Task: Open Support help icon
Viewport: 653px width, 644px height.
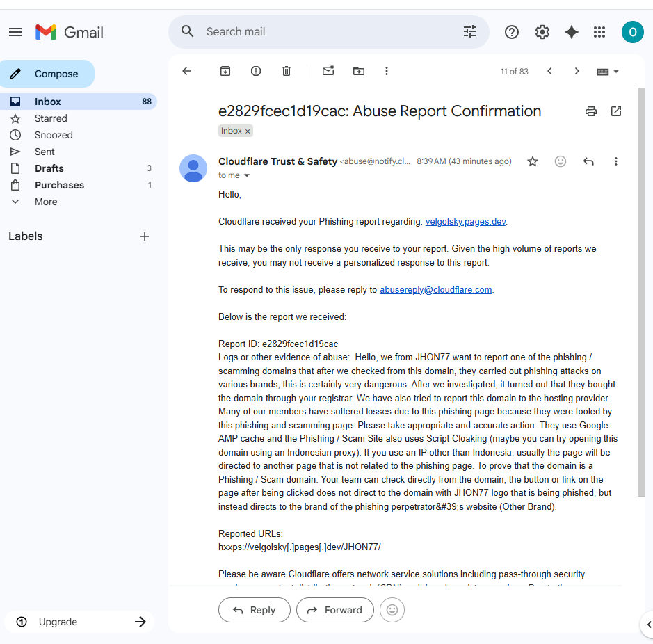Action: click(x=511, y=32)
